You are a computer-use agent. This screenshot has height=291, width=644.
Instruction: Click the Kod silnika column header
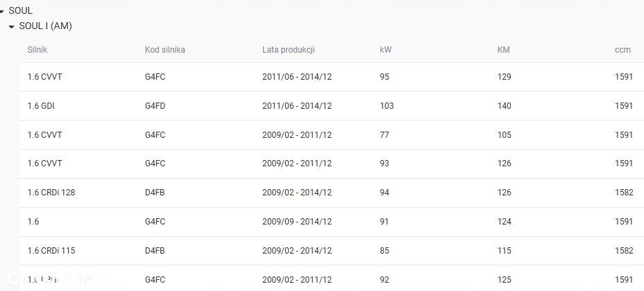[x=164, y=50]
